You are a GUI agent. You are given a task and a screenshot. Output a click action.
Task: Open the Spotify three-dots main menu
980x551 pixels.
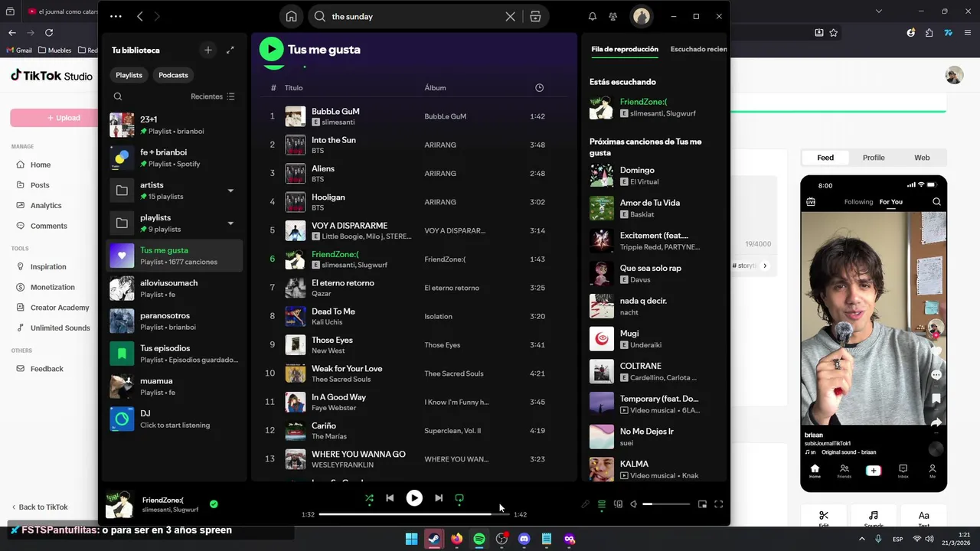click(x=116, y=16)
